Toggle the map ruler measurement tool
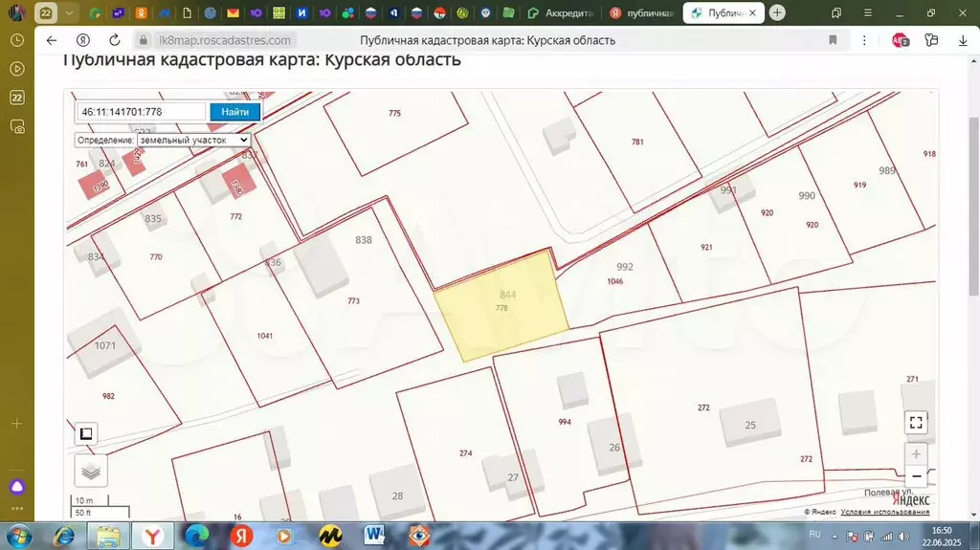This screenshot has height=550, width=980. coord(86,433)
